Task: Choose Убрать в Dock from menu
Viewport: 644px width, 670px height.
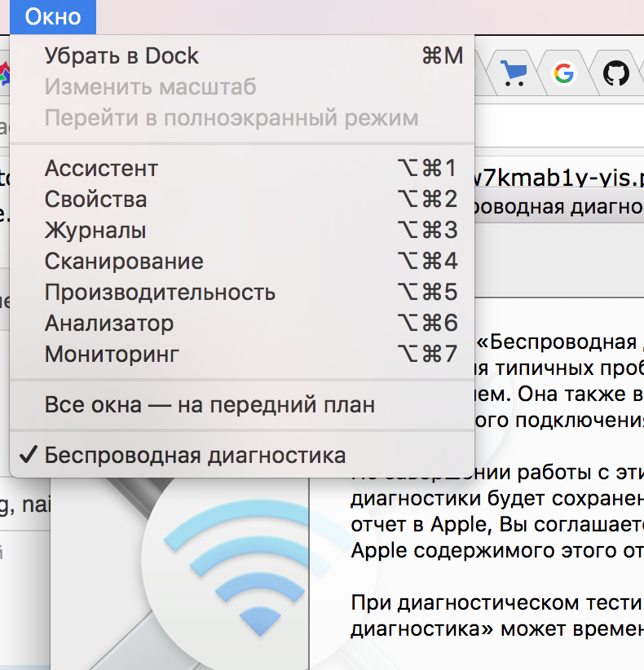Action: 121,55
